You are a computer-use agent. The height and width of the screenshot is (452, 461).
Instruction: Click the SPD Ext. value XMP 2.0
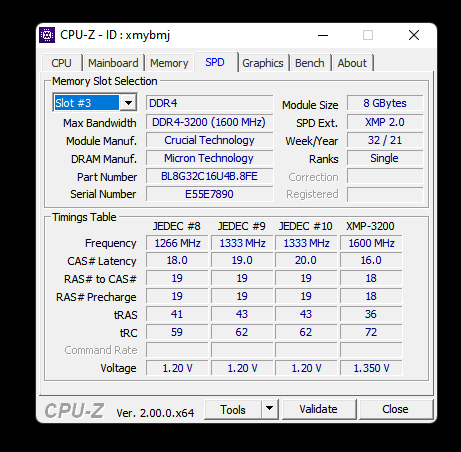385,122
